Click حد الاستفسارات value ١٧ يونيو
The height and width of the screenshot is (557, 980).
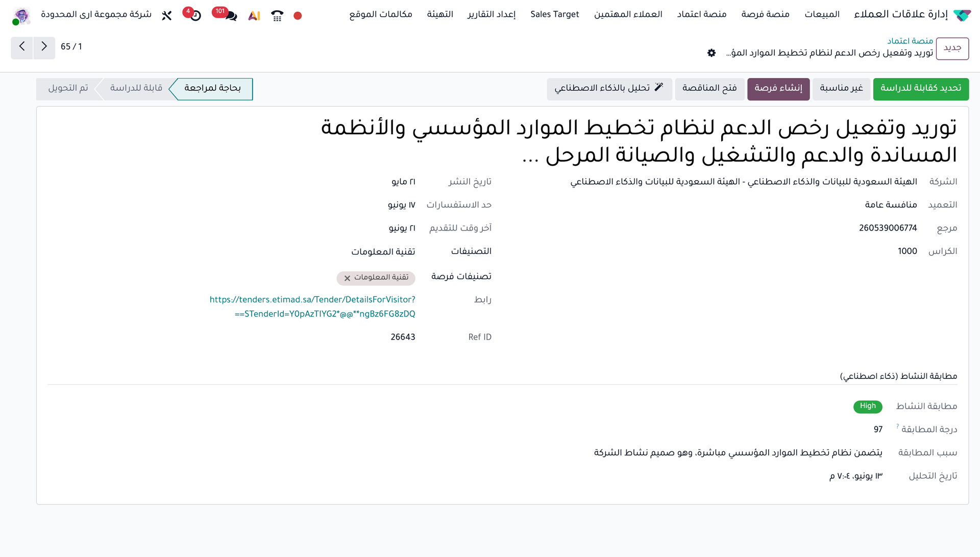(401, 205)
